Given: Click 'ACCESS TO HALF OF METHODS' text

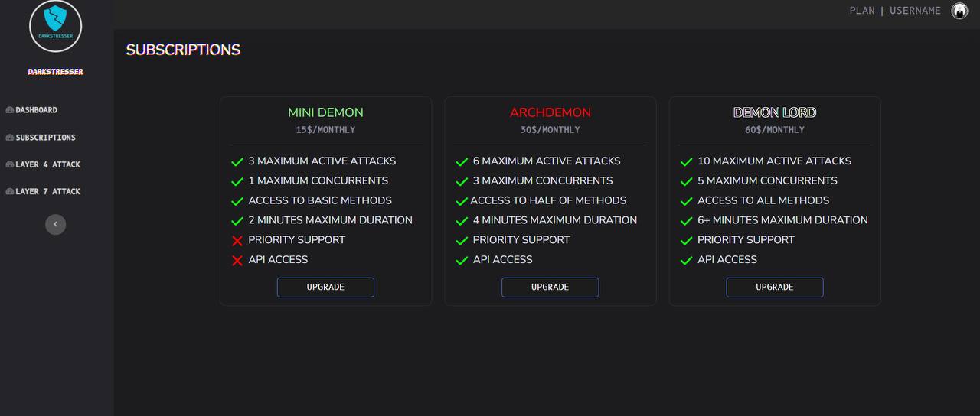Looking at the screenshot, I should 548,200.
